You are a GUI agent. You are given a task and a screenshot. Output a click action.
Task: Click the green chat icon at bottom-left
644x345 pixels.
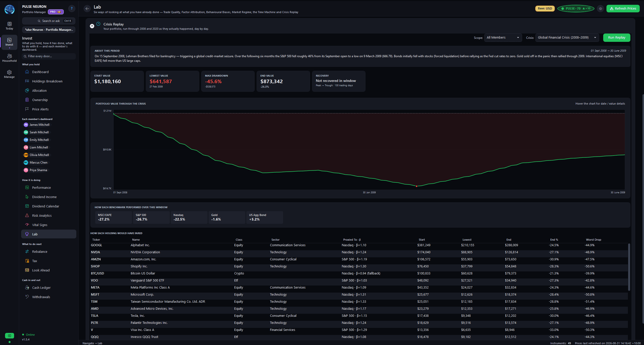(x=10, y=336)
